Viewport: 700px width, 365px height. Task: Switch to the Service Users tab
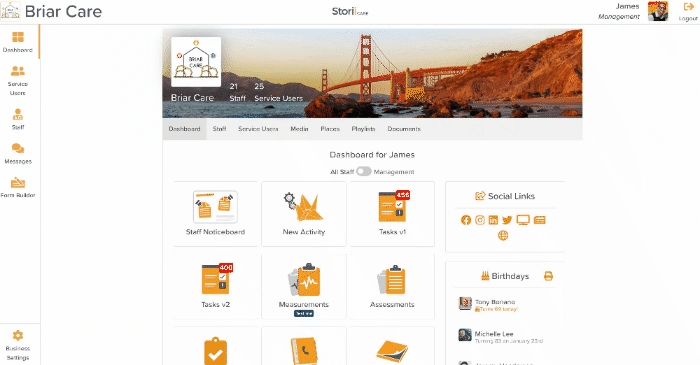click(x=258, y=129)
